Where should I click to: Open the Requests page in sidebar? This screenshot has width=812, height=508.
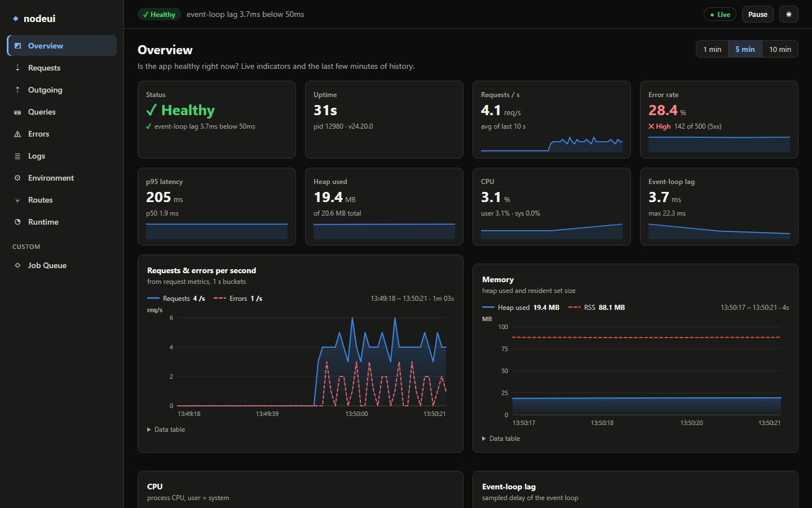61,68
